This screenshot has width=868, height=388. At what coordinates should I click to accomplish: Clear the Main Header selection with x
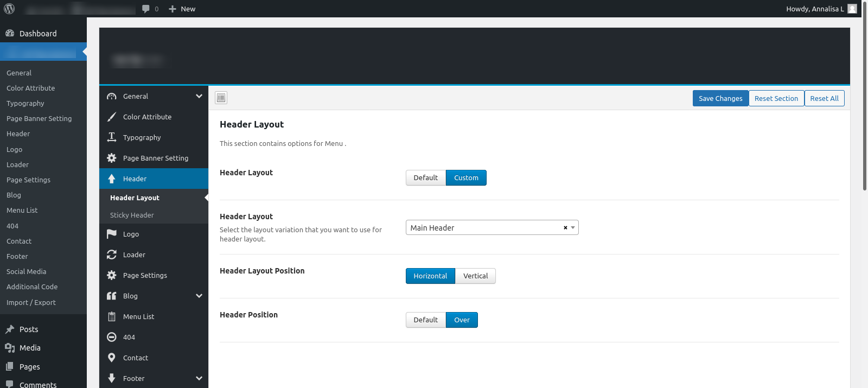[565, 228]
